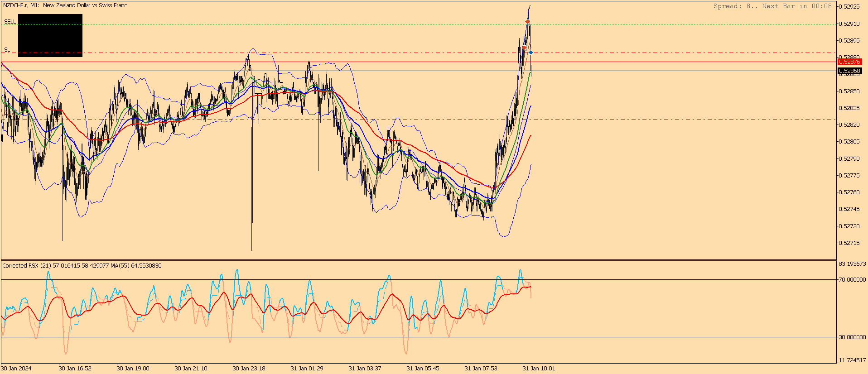Click the Spread and Next Bar text

point(772,6)
